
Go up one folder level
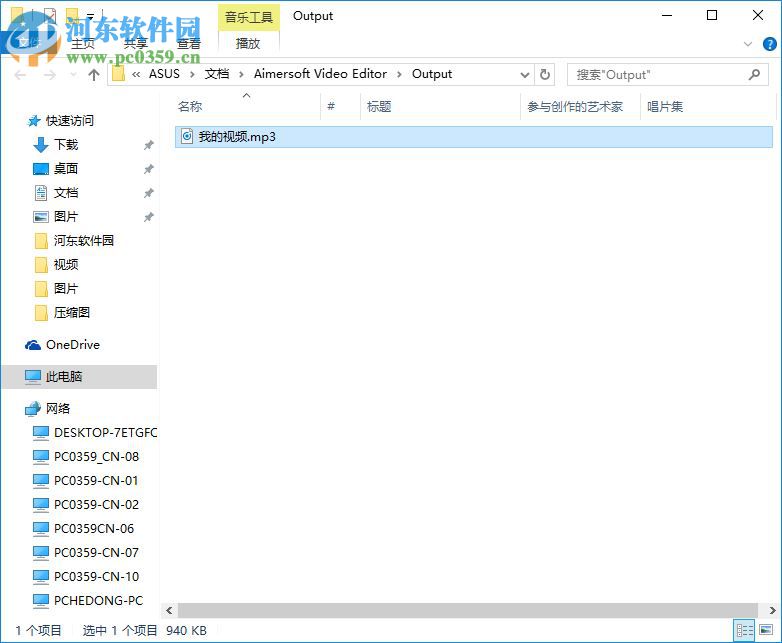(x=94, y=75)
